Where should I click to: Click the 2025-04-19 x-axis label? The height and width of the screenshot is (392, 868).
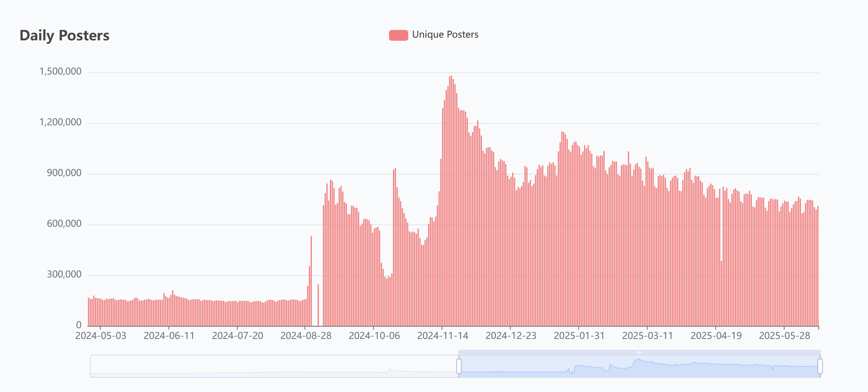tap(716, 336)
